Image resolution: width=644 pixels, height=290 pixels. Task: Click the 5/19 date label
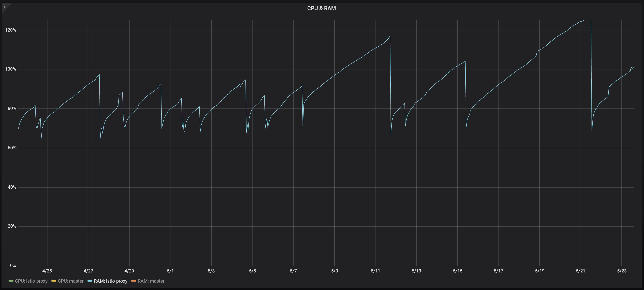pyautogui.click(x=540, y=271)
